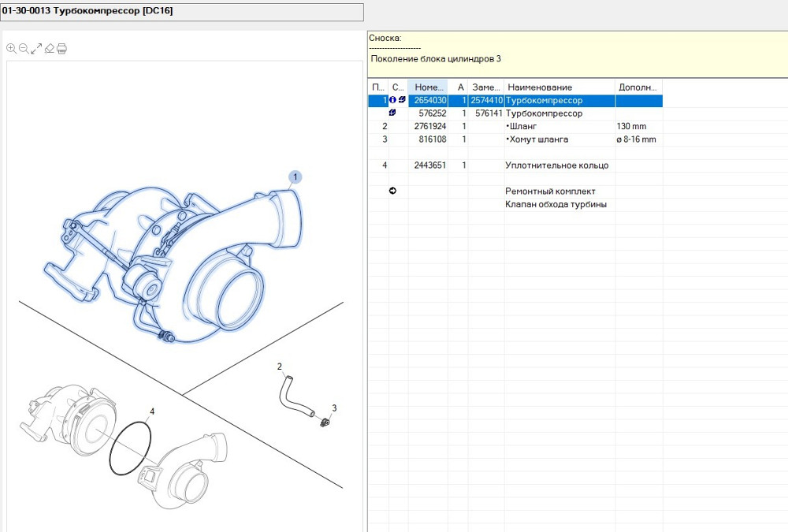Click callout number 1 on turbocharger diagram
Viewport: 788px width, 532px height.
coord(295,177)
